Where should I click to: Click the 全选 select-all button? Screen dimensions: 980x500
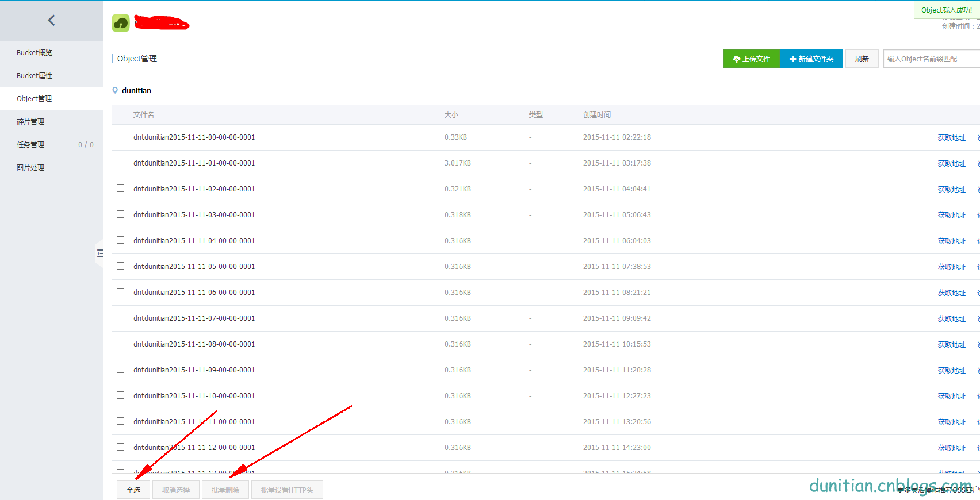[x=133, y=490]
